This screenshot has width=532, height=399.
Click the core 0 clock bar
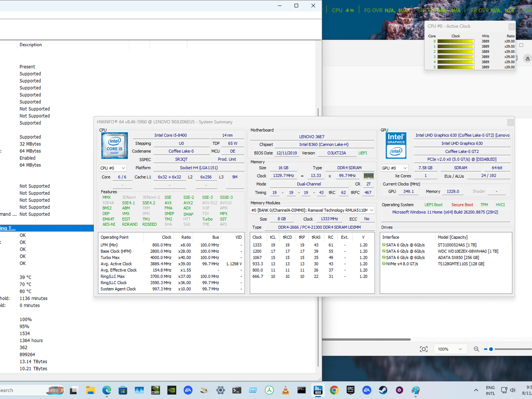tap(456, 41)
